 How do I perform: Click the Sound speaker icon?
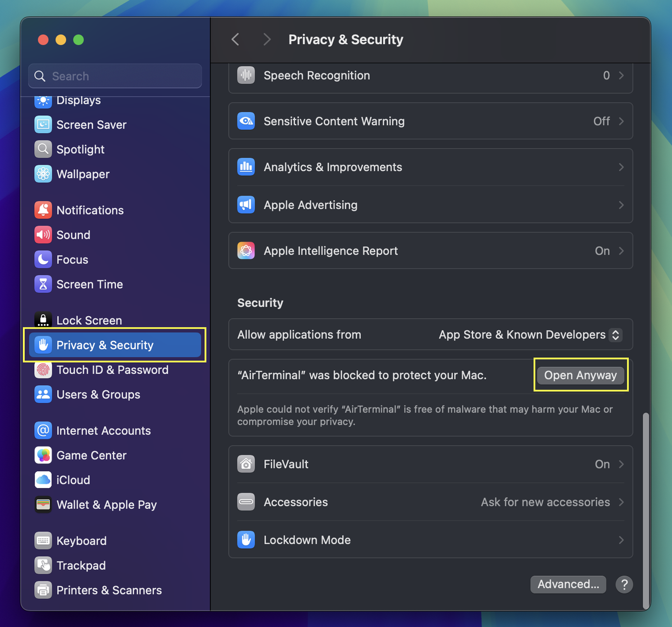tap(43, 235)
